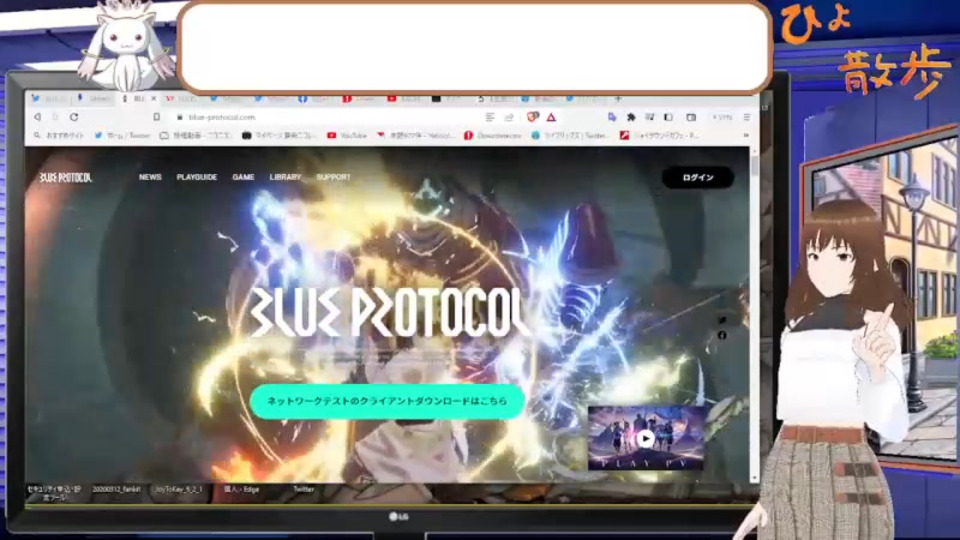Screen dimensions: 960x540
Task: Click the Facebook icon on page right side
Action: pyautogui.click(x=722, y=335)
